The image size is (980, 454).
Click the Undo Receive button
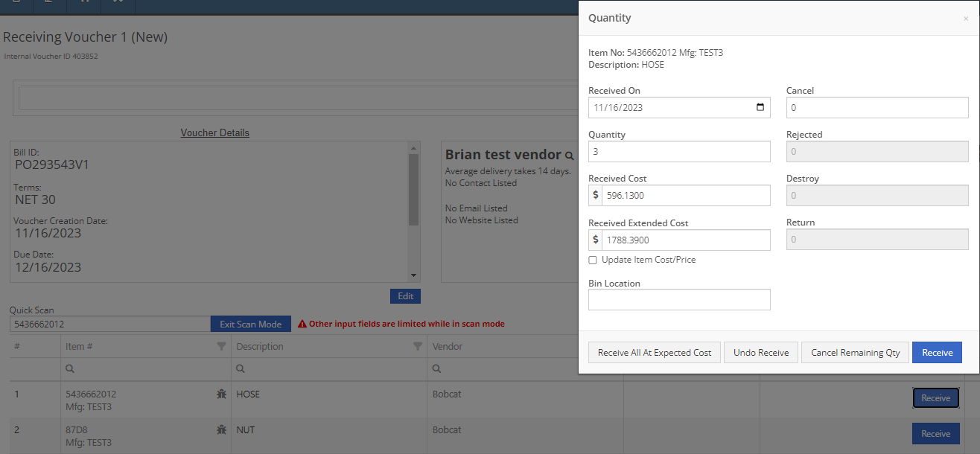coord(761,353)
